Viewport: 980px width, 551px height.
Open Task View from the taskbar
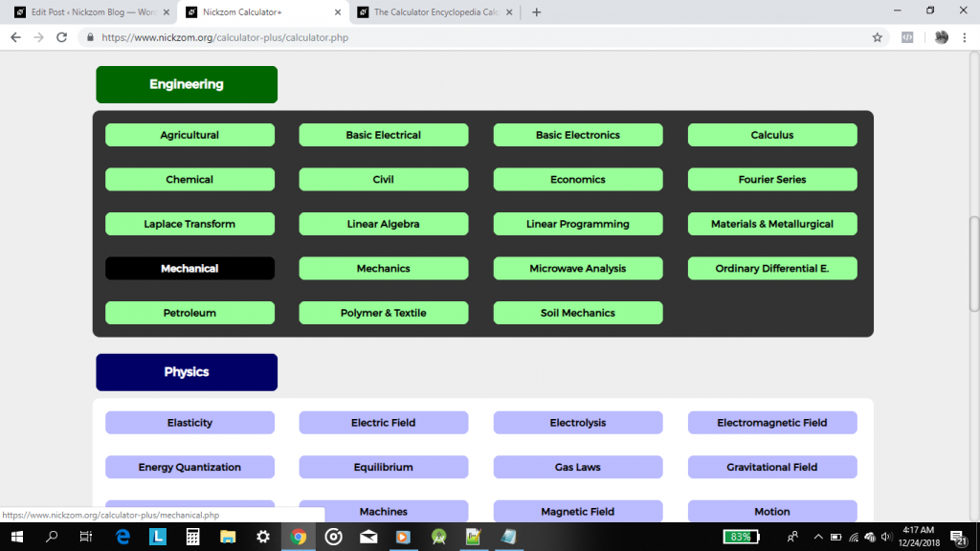(x=86, y=537)
